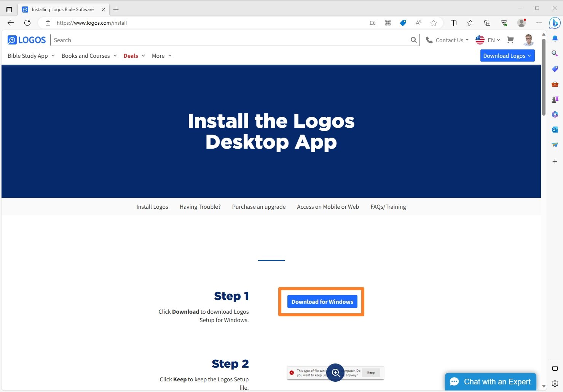This screenshot has width=563, height=392.
Task: Open Games with the chess pieces sidebar icon
Action: point(555,99)
